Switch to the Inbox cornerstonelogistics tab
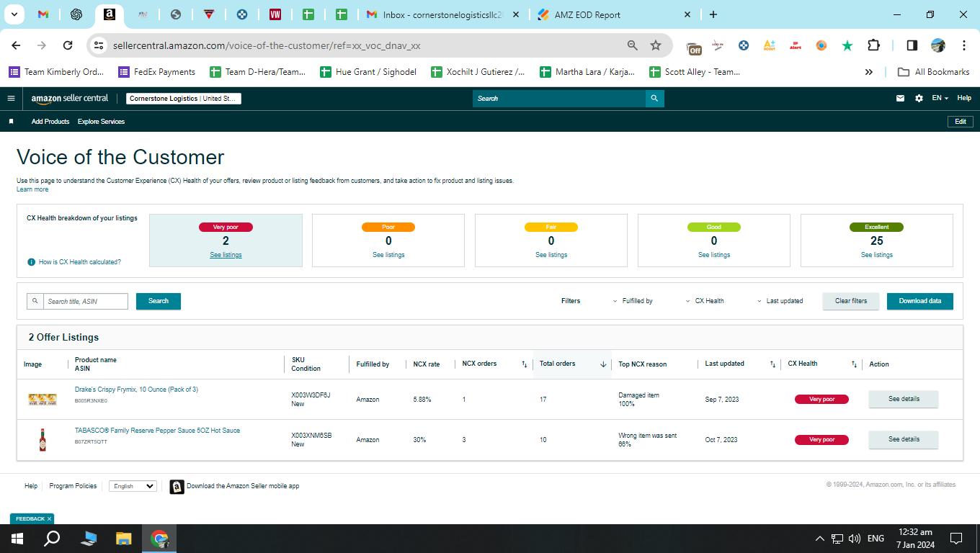Image resolution: width=980 pixels, height=553 pixels. coord(443,14)
